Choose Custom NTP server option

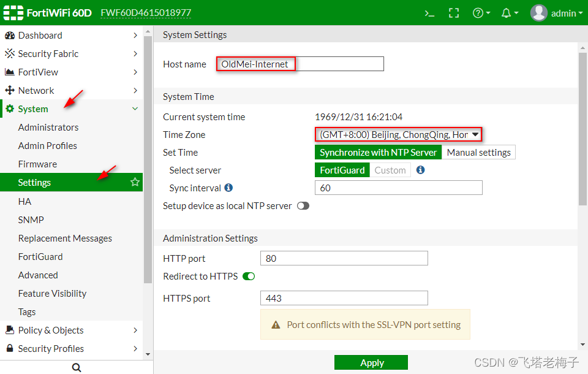[x=390, y=170]
